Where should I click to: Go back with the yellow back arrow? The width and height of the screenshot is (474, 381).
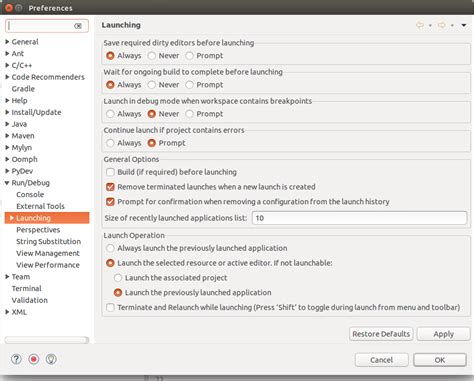point(420,25)
